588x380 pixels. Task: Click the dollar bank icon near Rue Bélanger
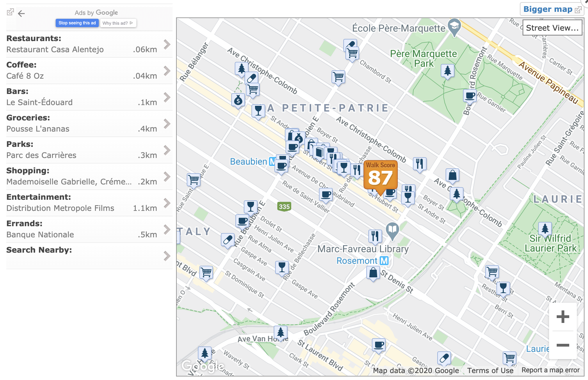(x=238, y=101)
